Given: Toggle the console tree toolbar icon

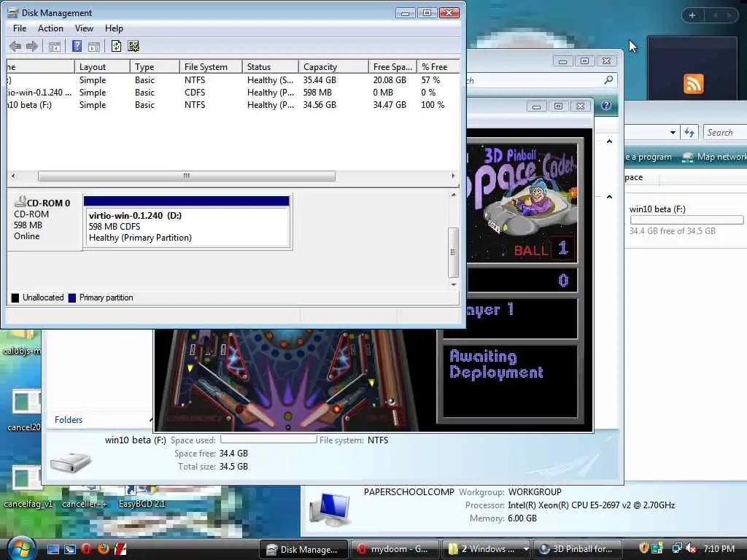Looking at the screenshot, I should (x=55, y=46).
